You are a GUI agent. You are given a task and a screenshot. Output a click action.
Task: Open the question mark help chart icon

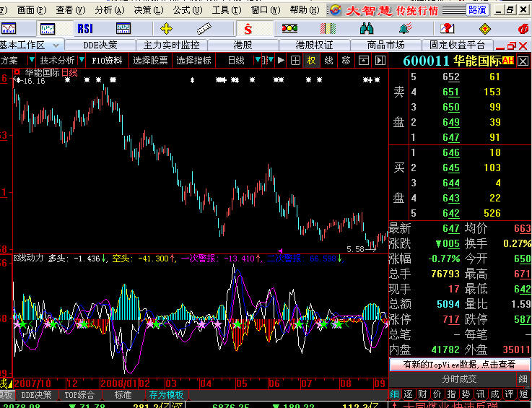447,28
